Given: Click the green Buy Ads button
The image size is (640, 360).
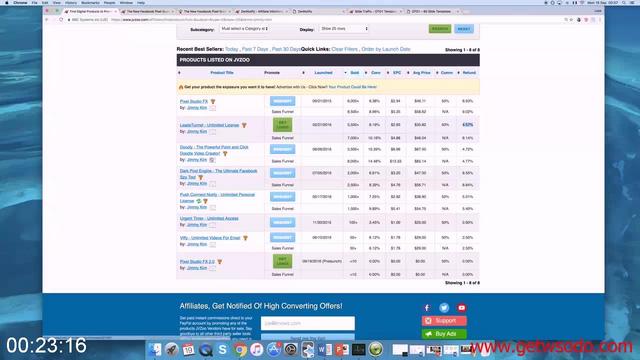Looking at the screenshot, I should (444, 334).
